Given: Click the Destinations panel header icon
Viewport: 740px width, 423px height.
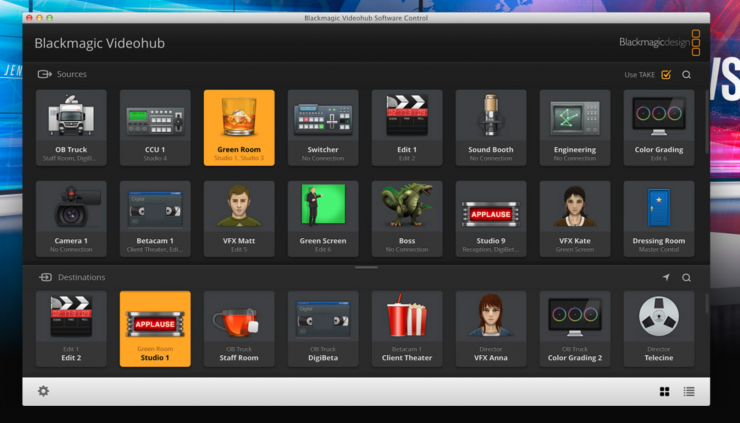Looking at the screenshot, I should (x=45, y=277).
